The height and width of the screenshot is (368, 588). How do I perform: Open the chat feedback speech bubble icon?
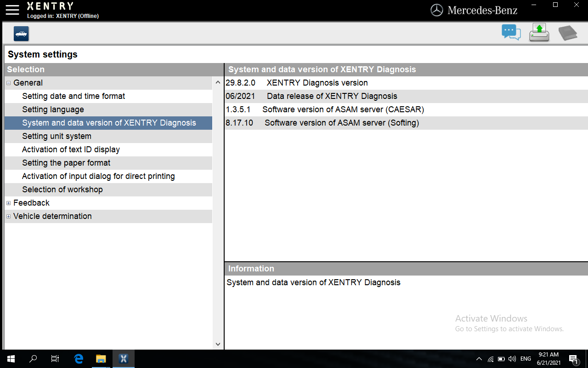click(x=511, y=33)
